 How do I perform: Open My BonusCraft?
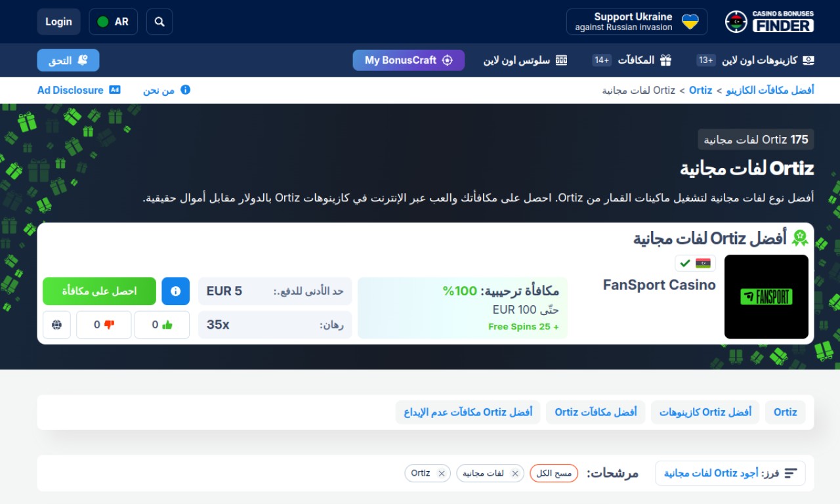(x=408, y=60)
